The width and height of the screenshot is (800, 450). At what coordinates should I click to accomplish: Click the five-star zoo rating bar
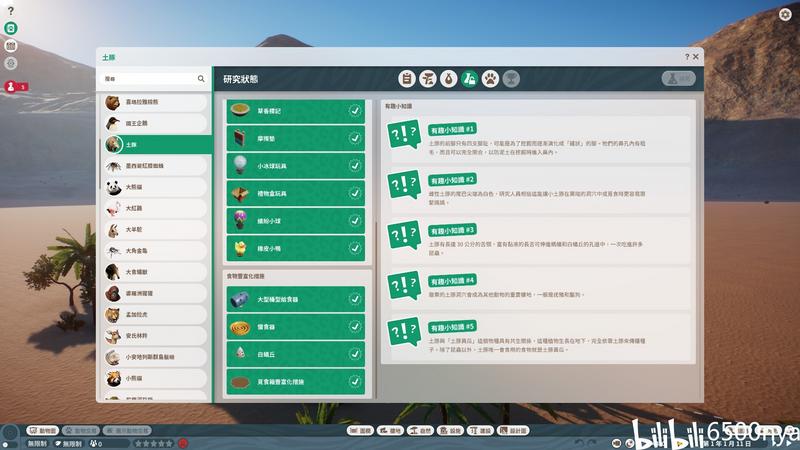(154, 444)
